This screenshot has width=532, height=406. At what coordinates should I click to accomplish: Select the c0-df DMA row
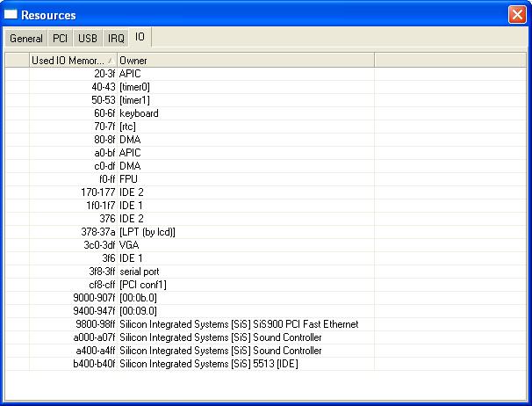[x=266, y=166]
